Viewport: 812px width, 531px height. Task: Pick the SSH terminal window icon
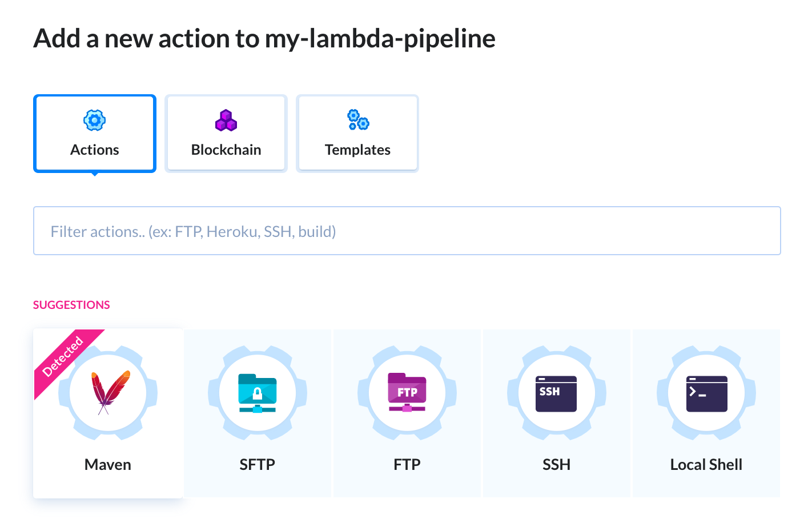(x=556, y=393)
